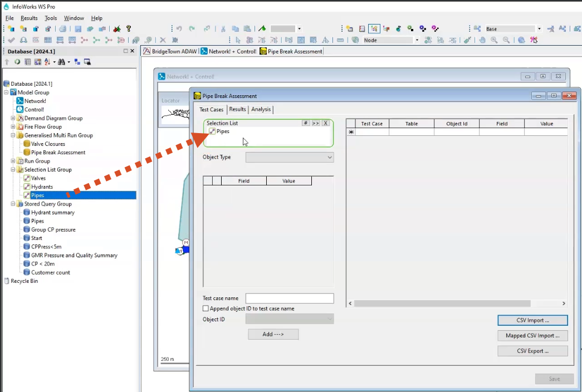The width and height of the screenshot is (582, 392).
Task: Click the CSV Export button
Action: tap(532, 351)
